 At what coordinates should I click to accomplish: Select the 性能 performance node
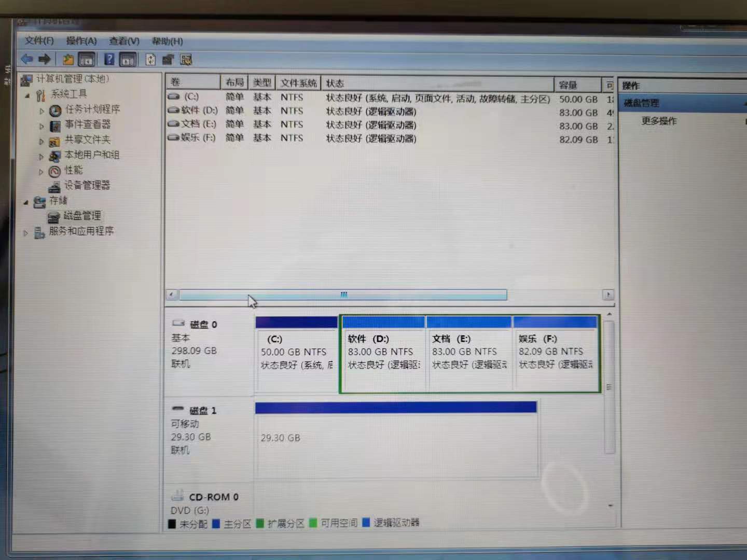pos(73,170)
